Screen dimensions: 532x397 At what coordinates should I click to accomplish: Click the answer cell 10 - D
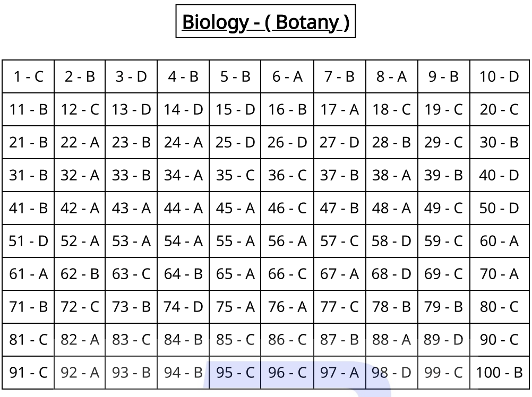[499, 77]
